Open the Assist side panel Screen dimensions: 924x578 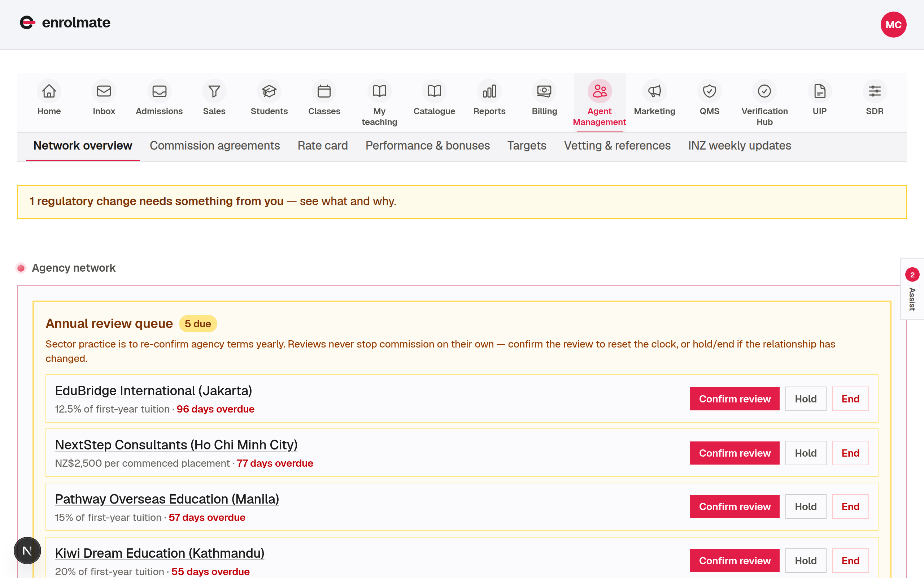point(912,289)
